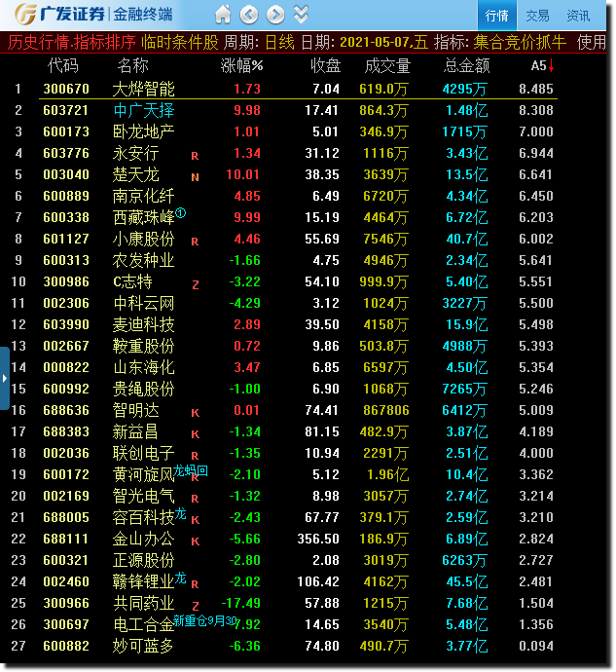Sort by the 名称 column header

[132, 65]
